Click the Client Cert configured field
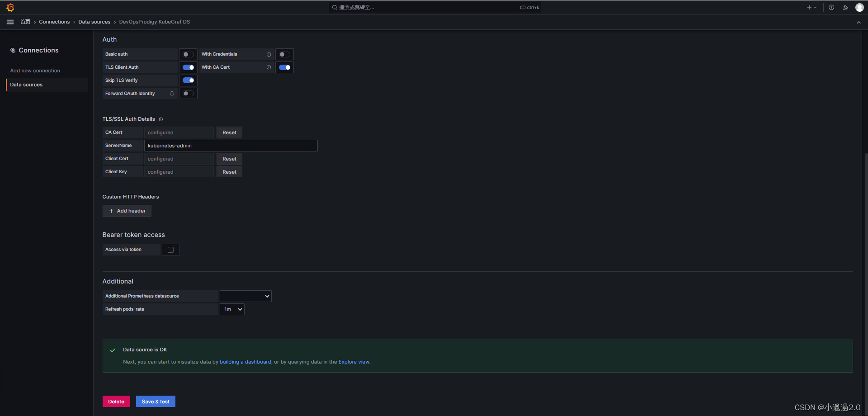Screen dimensions: 868x416 point(179,159)
